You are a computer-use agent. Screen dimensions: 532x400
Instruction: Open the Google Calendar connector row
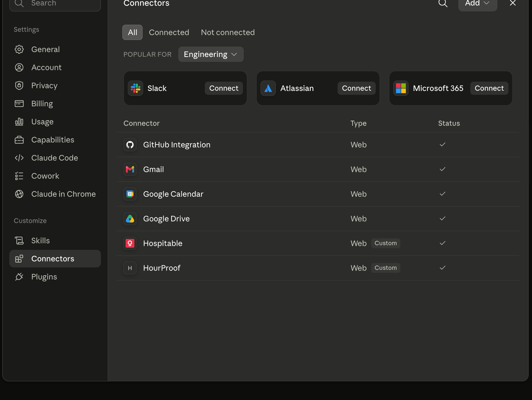(x=318, y=194)
